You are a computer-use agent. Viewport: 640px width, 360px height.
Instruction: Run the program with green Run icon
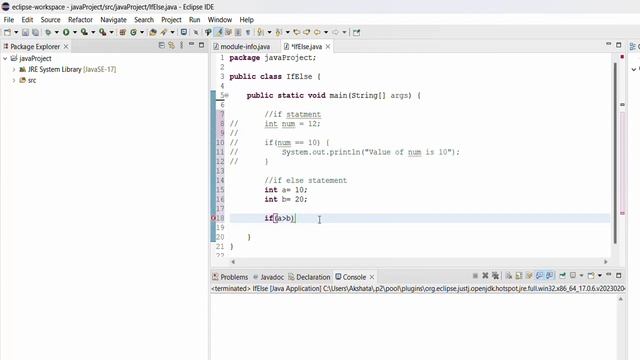[x=66, y=32]
